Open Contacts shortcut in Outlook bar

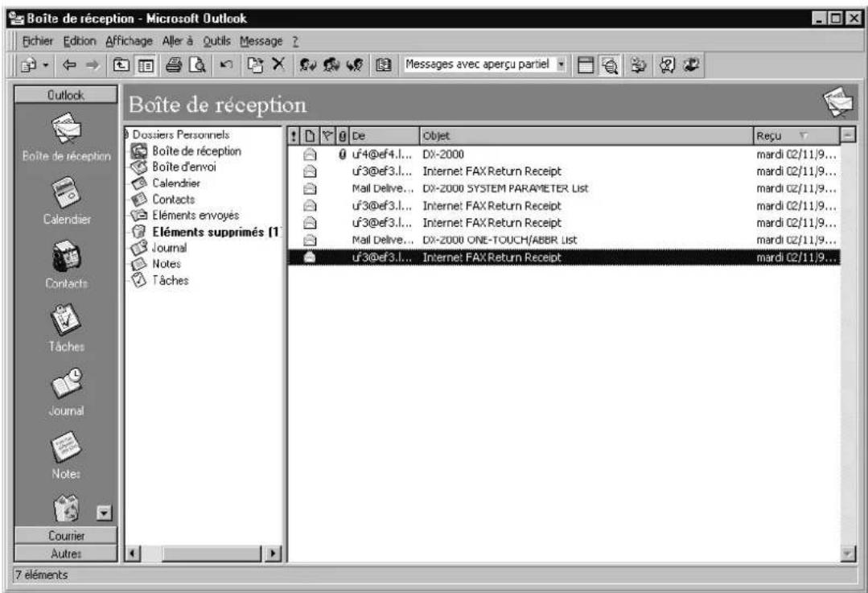(x=67, y=265)
